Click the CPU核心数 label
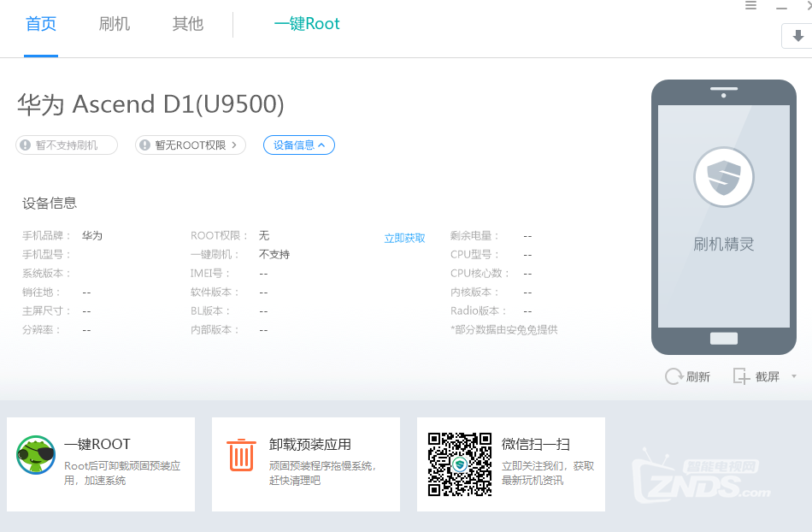The height and width of the screenshot is (532, 812). click(x=480, y=273)
